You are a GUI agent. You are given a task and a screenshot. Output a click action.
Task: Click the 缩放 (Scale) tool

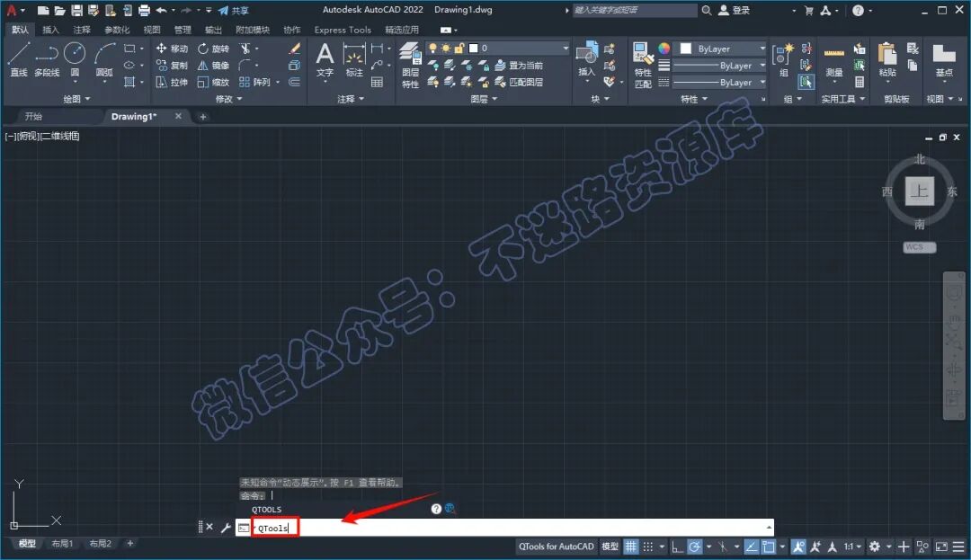pos(214,82)
